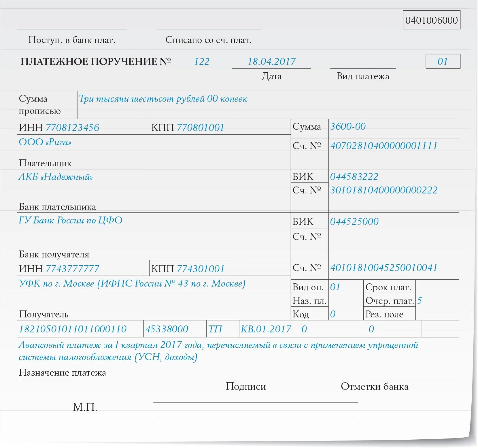Click the Банк плательщика label
This screenshot has width=478, height=448.
click(x=57, y=207)
